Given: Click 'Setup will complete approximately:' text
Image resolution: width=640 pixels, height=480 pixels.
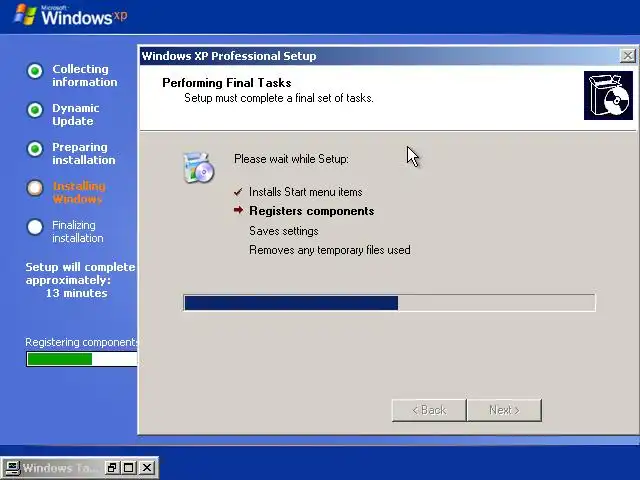Looking at the screenshot, I should click(x=80, y=273).
